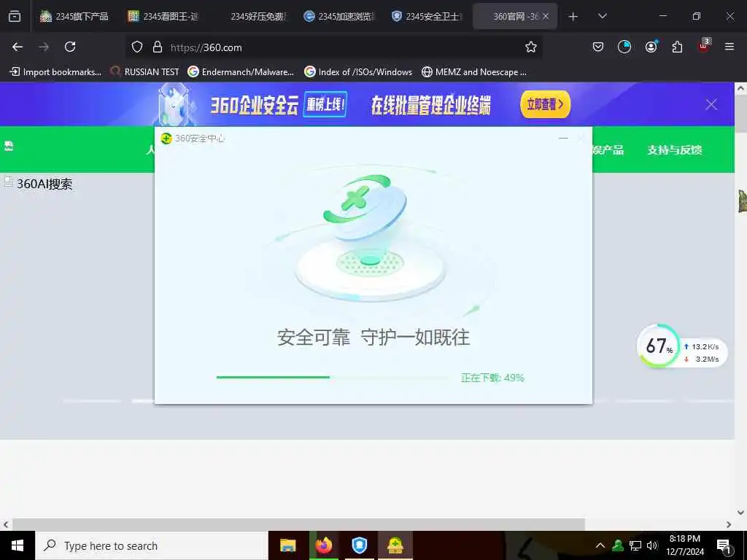The height and width of the screenshot is (560, 747).
Task: Minimize the 360安全中心 installer window
Action: pyautogui.click(x=563, y=139)
